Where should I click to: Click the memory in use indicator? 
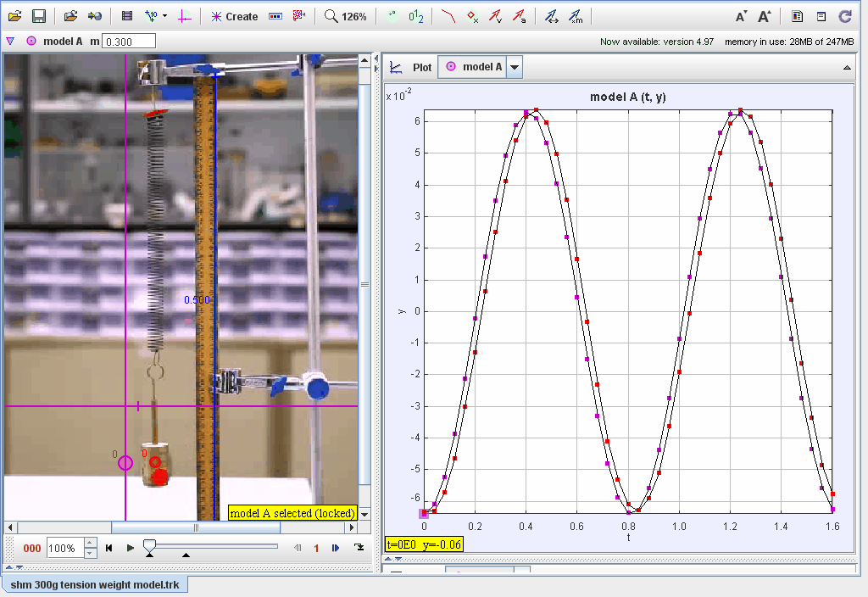click(789, 42)
